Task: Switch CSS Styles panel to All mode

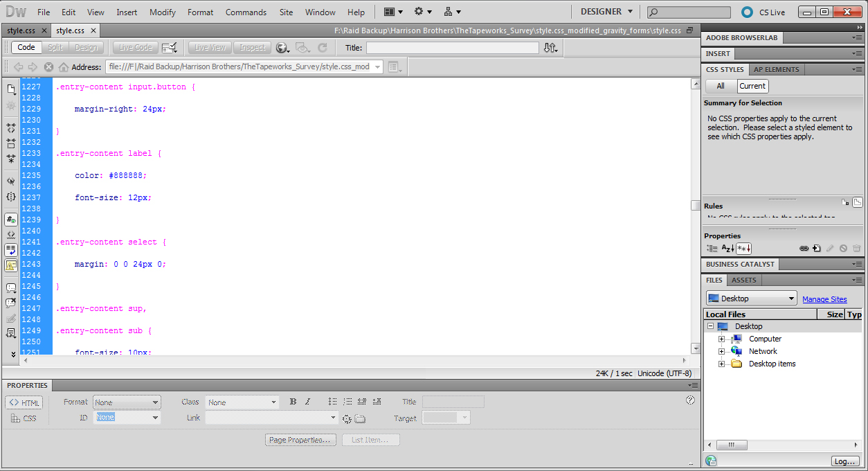Action: pos(721,86)
